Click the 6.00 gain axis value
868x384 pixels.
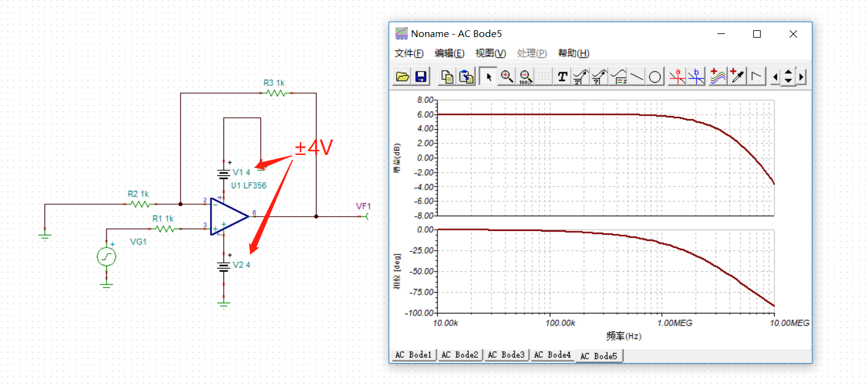coord(424,114)
